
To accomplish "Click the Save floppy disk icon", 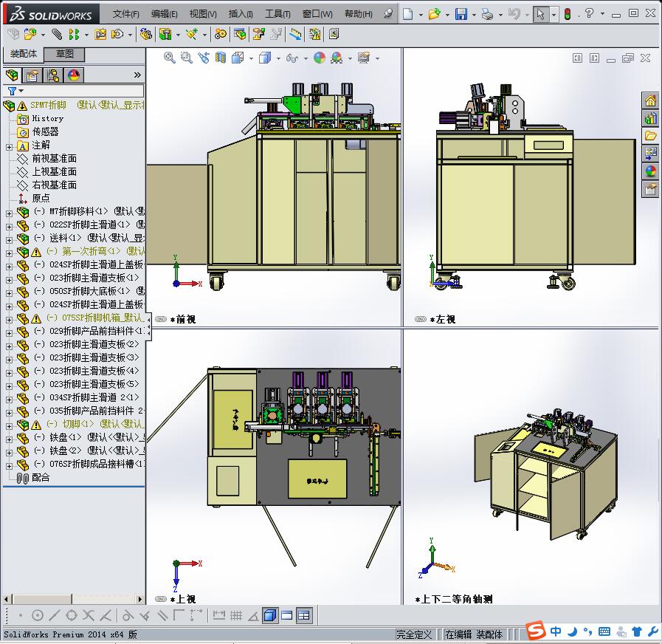I will coord(461,14).
